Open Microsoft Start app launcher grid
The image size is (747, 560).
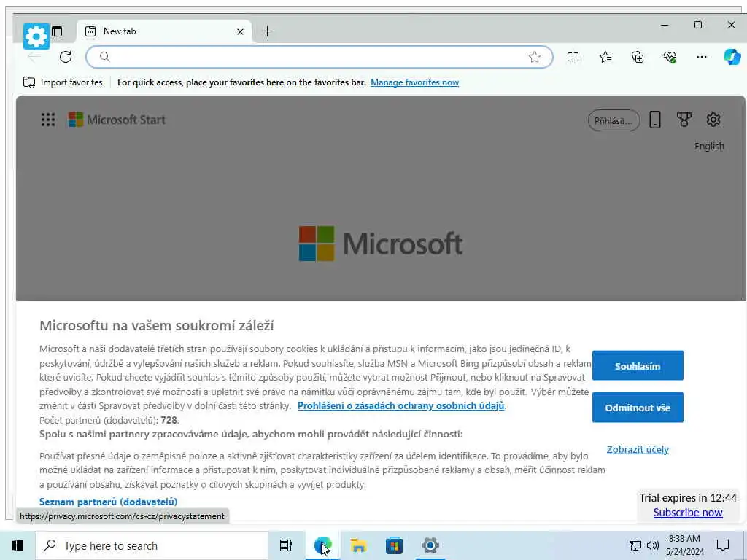click(x=47, y=120)
